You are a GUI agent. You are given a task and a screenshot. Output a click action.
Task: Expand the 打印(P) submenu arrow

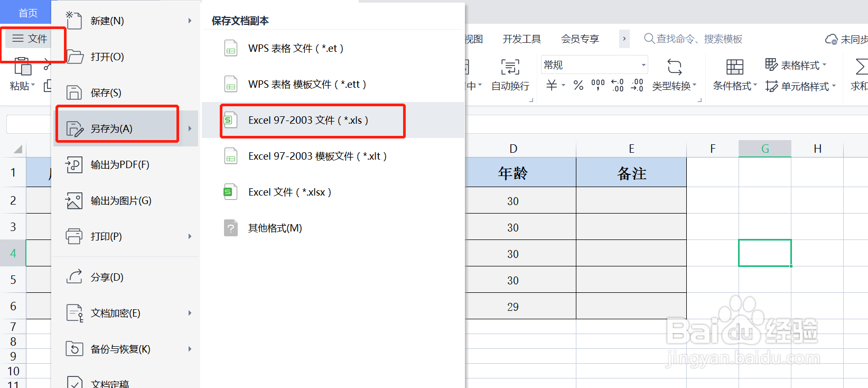click(x=190, y=236)
